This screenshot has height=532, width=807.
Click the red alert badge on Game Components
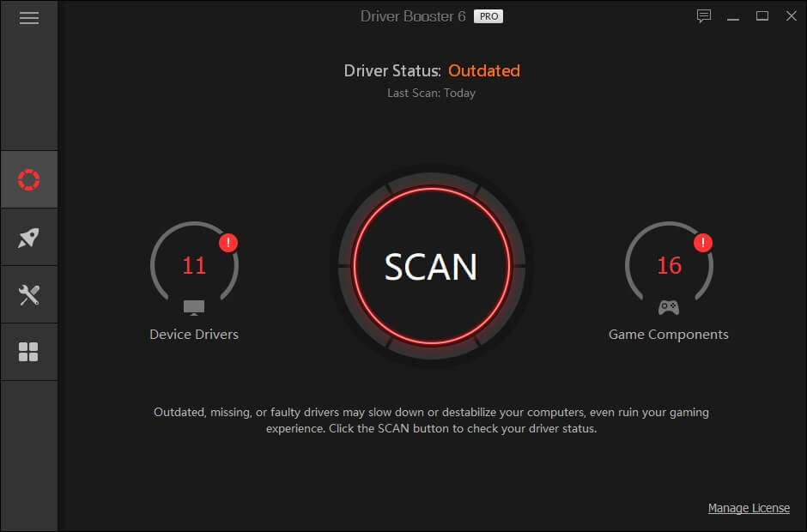point(702,242)
